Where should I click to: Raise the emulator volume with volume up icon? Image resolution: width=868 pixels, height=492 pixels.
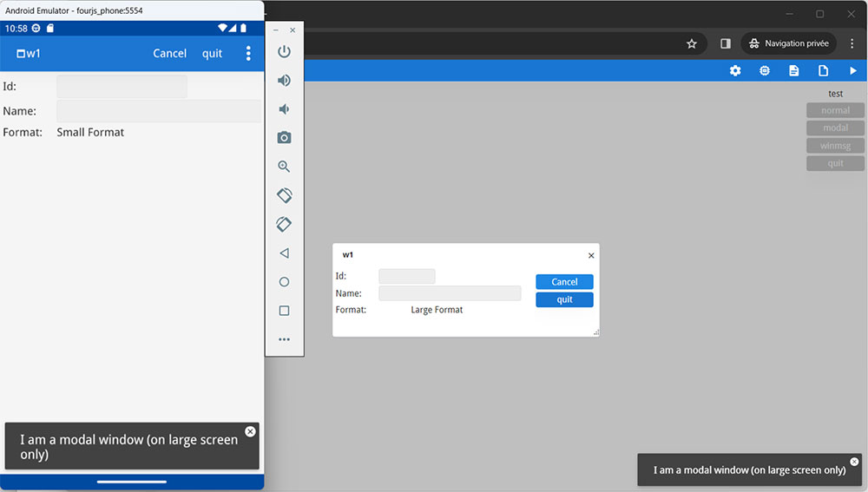pyautogui.click(x=284, y=80)
